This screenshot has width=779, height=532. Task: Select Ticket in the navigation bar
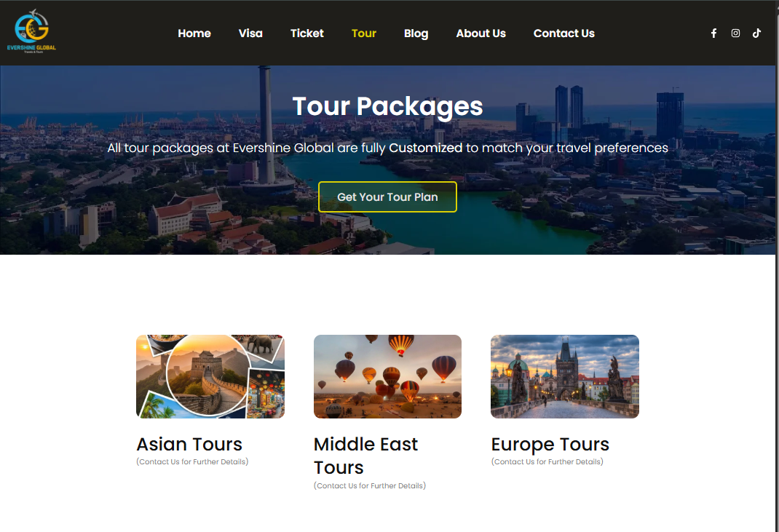tap(307, 33)
